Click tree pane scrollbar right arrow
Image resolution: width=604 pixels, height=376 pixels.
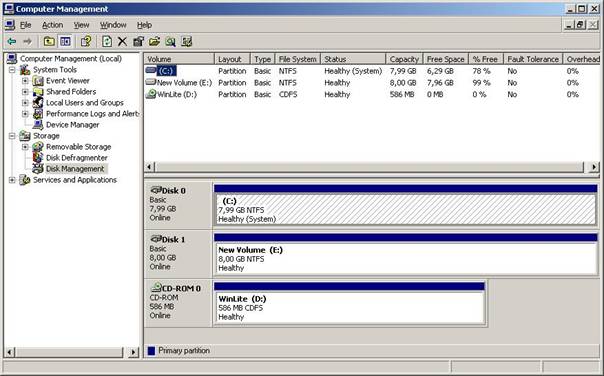coord(134,352)
